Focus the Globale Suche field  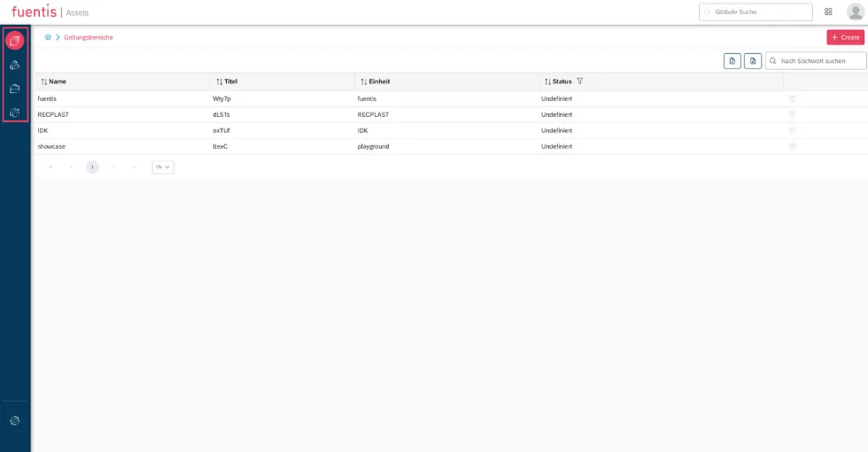pos(756,12)
